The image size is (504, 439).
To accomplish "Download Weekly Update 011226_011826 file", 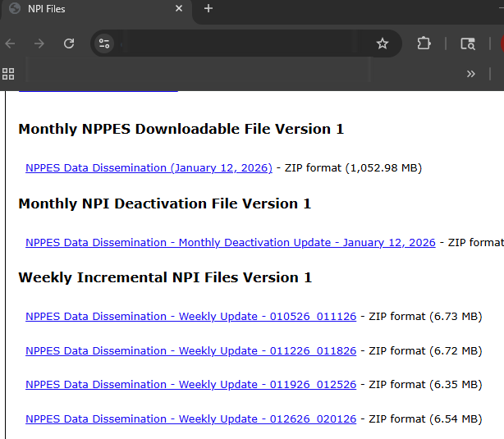I will pos(190,351).
